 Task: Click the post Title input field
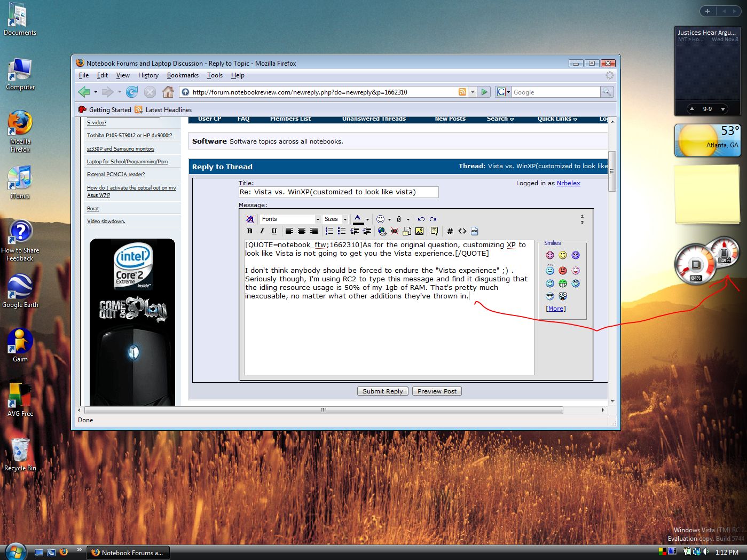[x=339, y=192]
